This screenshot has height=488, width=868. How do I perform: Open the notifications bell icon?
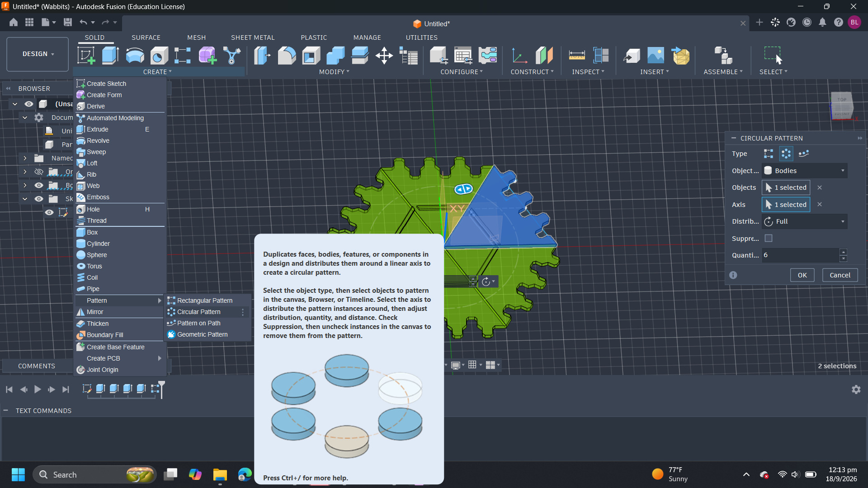click(x=822, y=22)
